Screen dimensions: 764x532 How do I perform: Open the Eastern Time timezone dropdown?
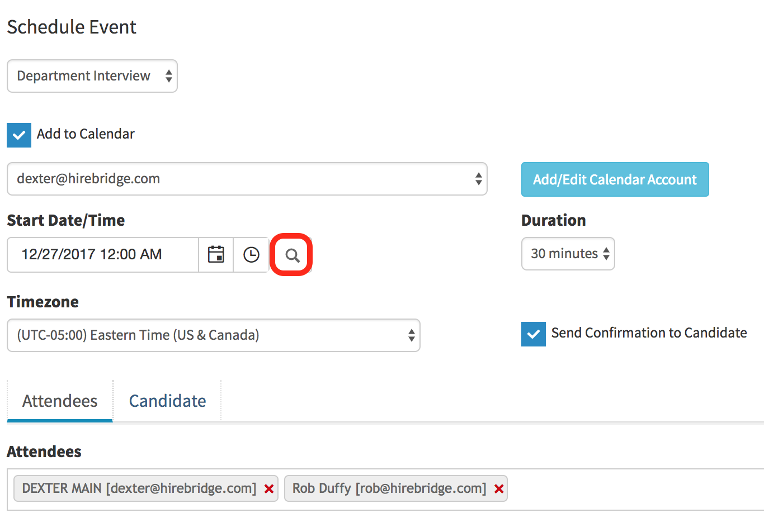coord(213,335)
